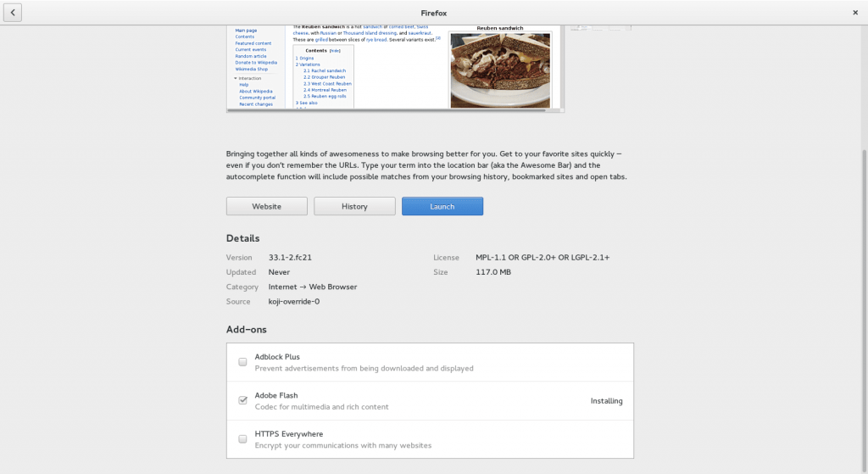The height and width of the screenshot is (474, 868).
Task: Click category text Internet → Web Browser
Action: coord(313,287)
